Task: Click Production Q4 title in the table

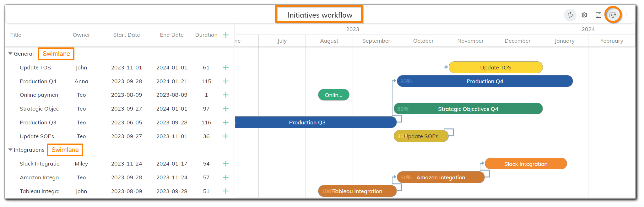Action: (x=38, y=81)
